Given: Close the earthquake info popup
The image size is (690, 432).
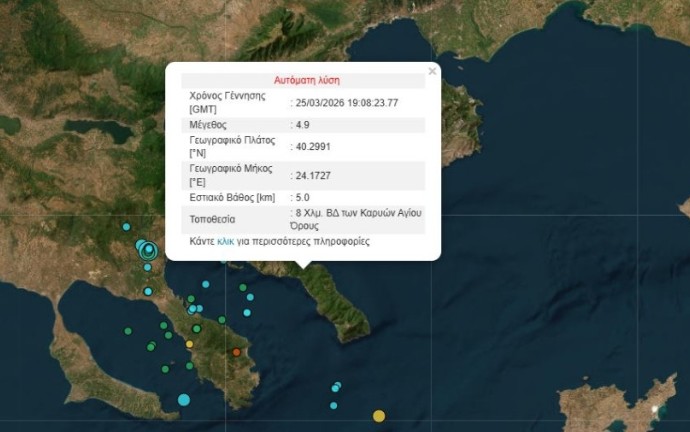Looking at the screenshot, I should coord(432,71).
